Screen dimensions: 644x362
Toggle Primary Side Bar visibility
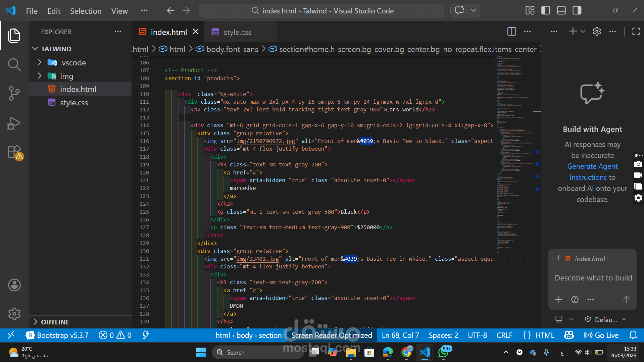coord(546,11)
